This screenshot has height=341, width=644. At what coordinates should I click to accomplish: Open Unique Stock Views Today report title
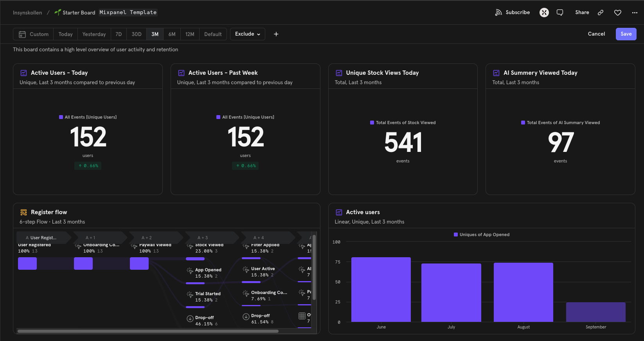(x=382, y=73)
